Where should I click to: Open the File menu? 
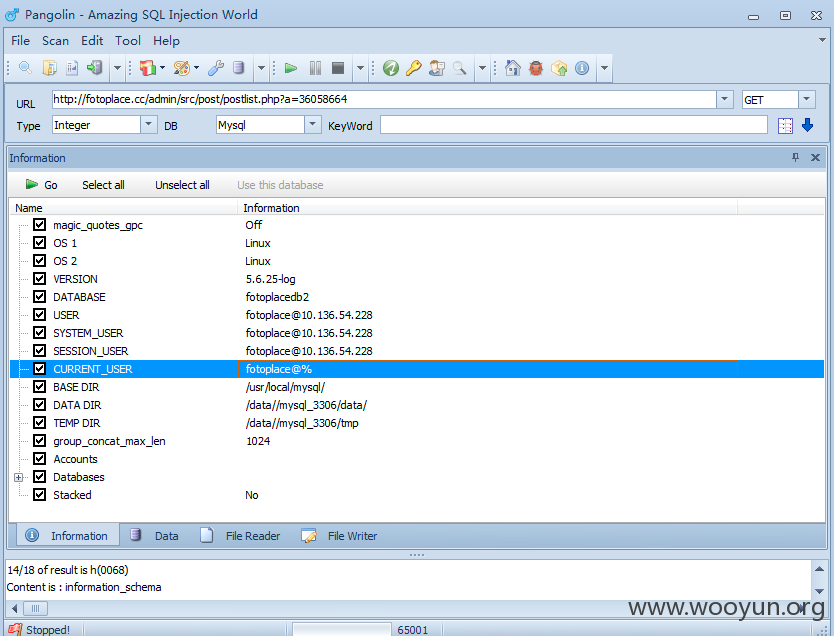[20, 41]
